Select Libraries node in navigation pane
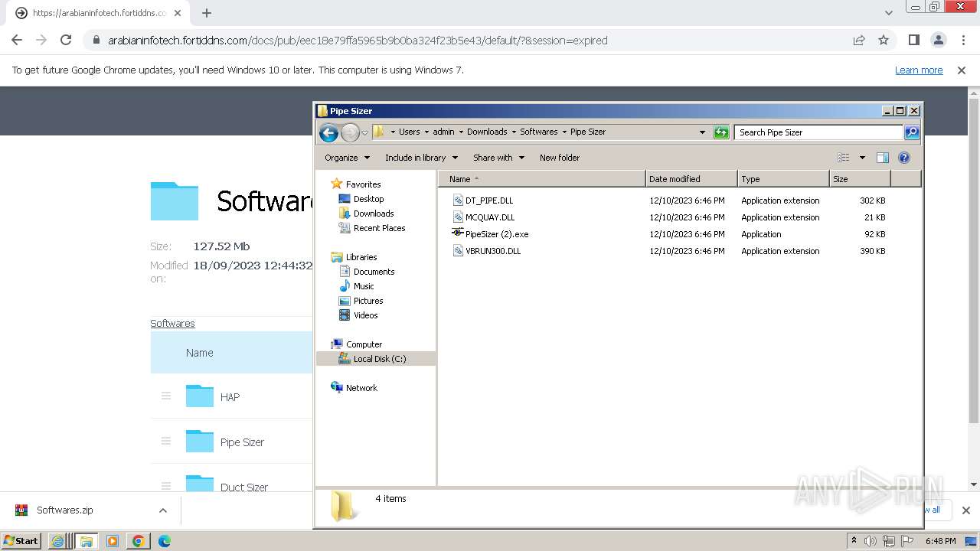 pyautogui.click(x=361, y=257)
